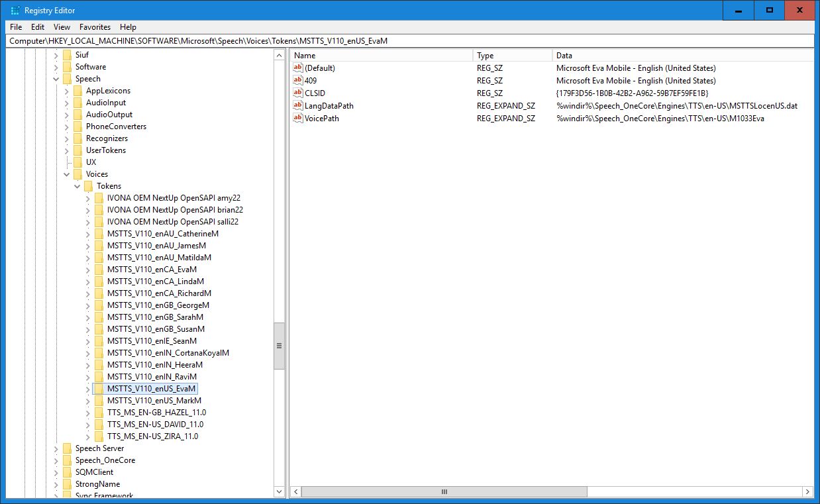Image resolution: width=820 pixels, height=504 pixels.
Task: Select the MSTTS_V110_enIN_CortanaKoyalM key
Action: pos(168,353)
